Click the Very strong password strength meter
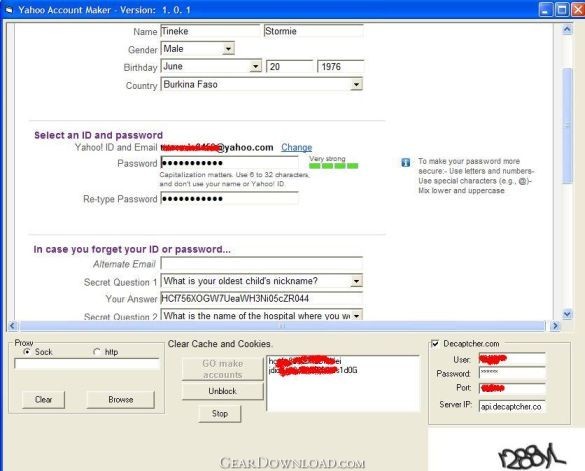 (334, 166)
